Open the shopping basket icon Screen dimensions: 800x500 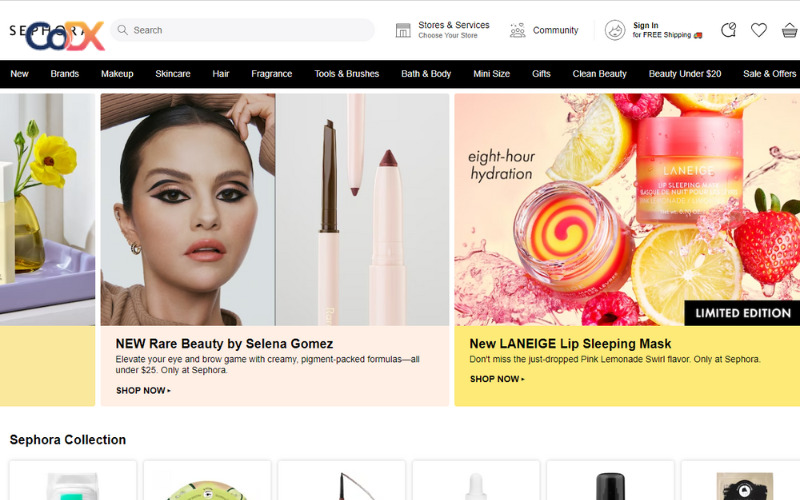[x=789, y=30]
